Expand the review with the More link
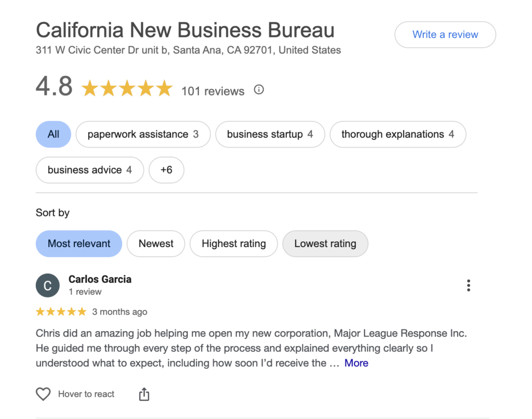 356,363
